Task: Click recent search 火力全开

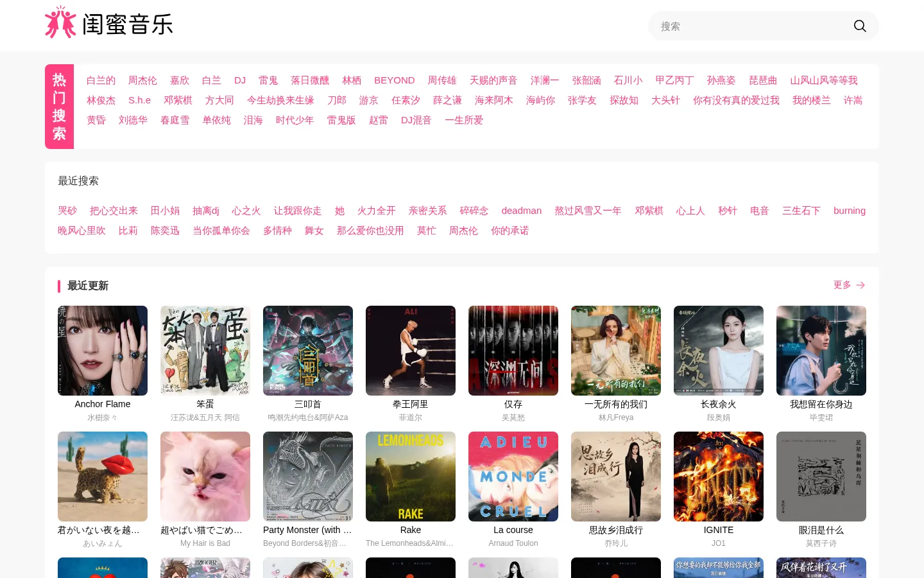Action: tap(377, 211)
